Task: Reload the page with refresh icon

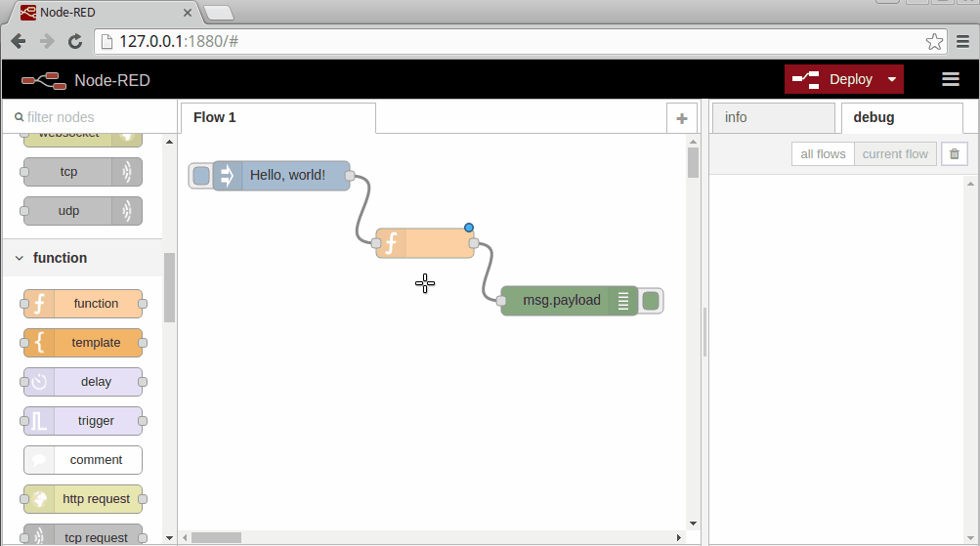Action: pos(75,41)
